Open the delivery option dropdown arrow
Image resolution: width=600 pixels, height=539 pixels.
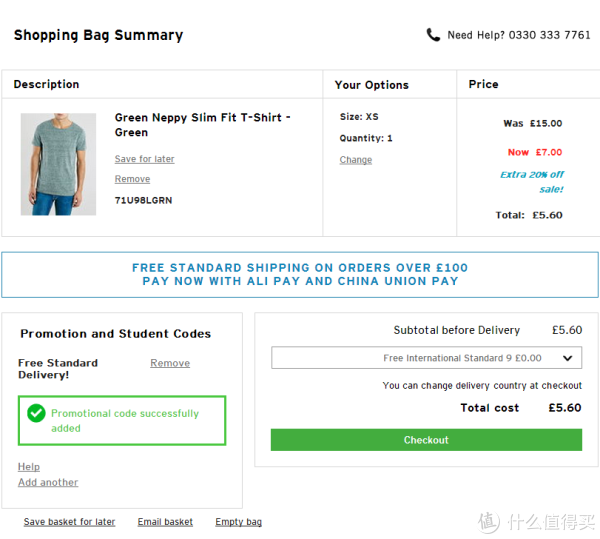567,358
